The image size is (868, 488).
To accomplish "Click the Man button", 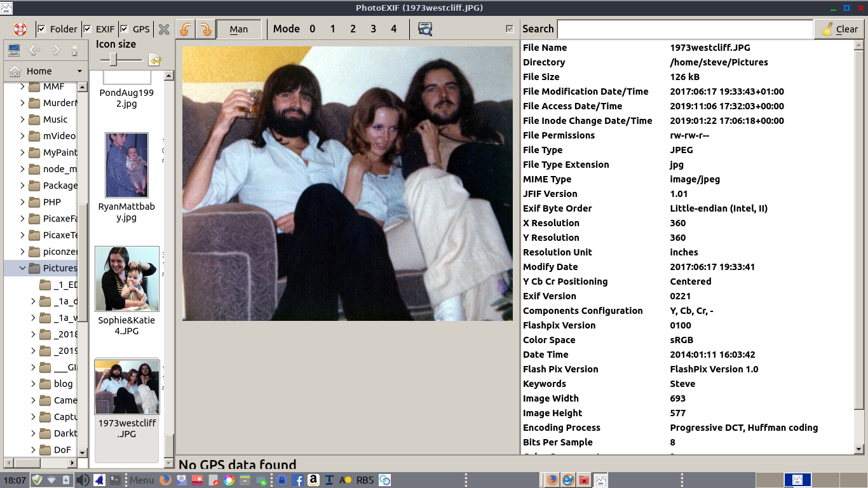I will coord(239,29).
